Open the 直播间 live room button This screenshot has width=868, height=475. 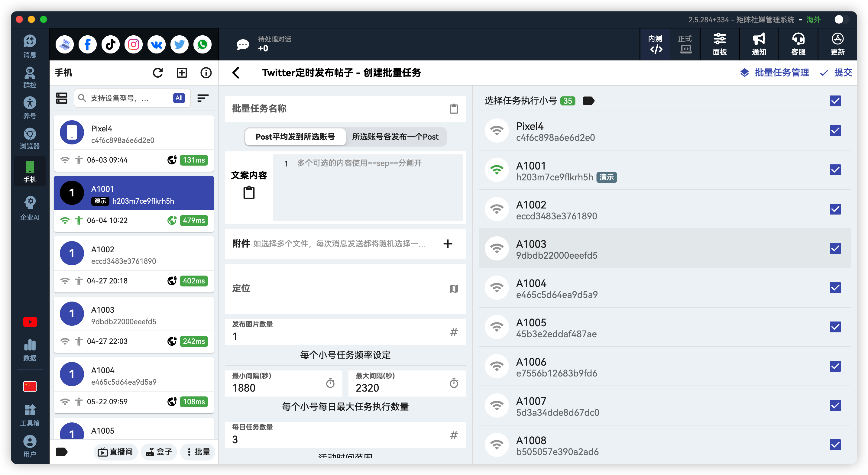point(115,452)
